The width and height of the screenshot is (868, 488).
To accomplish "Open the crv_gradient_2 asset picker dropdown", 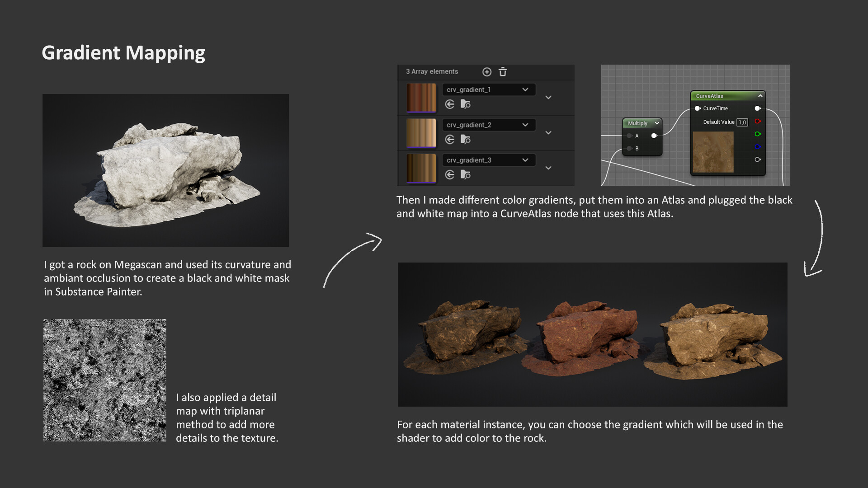I will [525, 124].
